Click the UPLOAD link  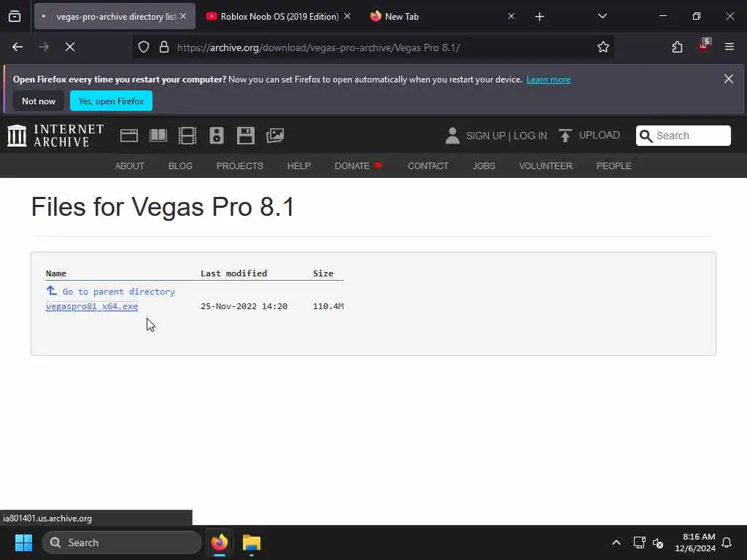(589, 135)
